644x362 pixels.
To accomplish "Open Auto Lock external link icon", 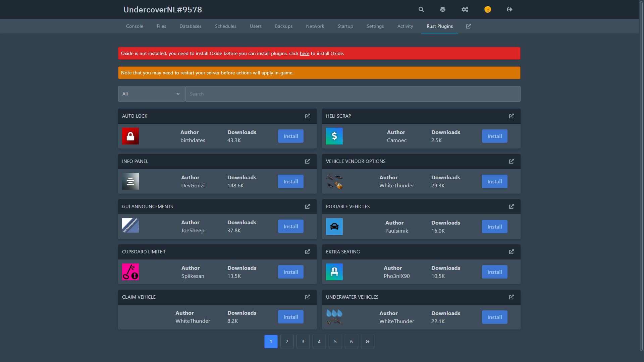I will 308,116.
